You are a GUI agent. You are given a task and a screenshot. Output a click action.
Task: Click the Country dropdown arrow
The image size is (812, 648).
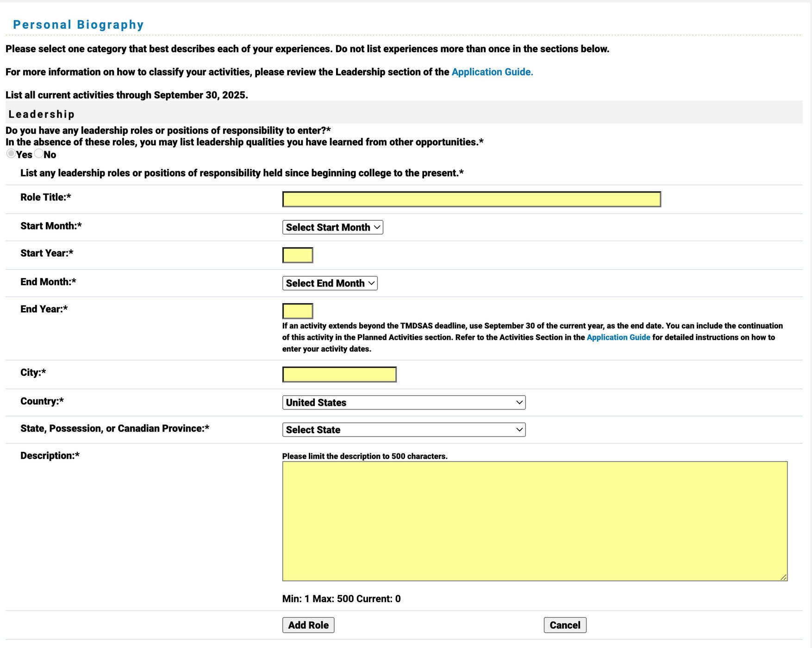click(519, 402)
